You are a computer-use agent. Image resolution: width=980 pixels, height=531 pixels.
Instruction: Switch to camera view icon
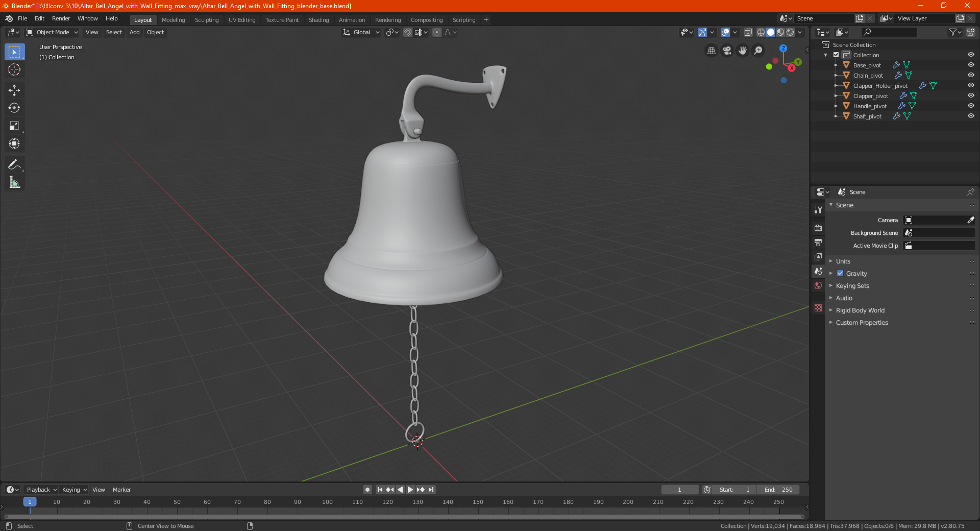tap(727, 51)
